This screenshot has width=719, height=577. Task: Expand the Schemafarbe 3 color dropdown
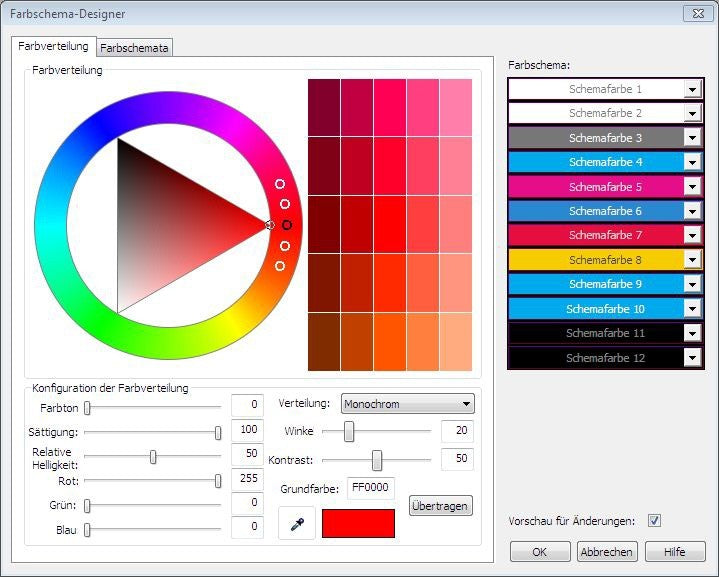point(692,138)
